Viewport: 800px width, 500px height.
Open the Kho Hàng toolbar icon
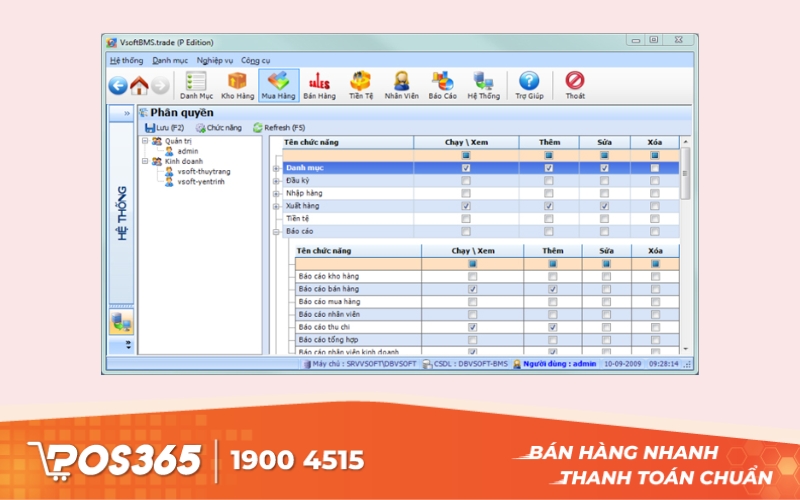click(237, 85)
